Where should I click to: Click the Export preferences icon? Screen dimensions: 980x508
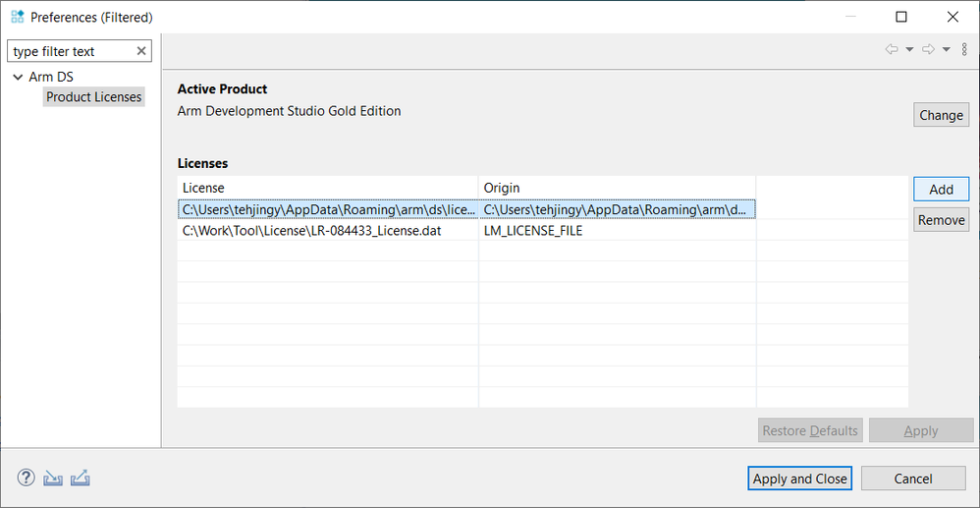pyautogui.click(x=81, y=479)
